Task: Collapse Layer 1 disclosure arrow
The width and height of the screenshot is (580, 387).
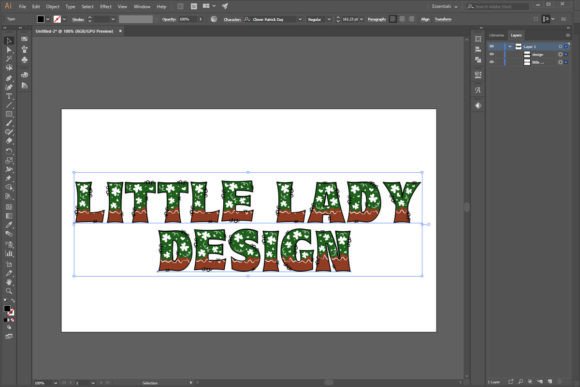Action: 510,46
